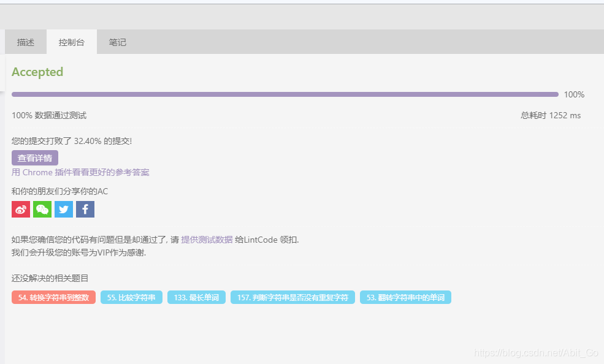Screen dimensions: 604x364
Task: Open related problem 133. 最长单词
Action: [196, 297]
